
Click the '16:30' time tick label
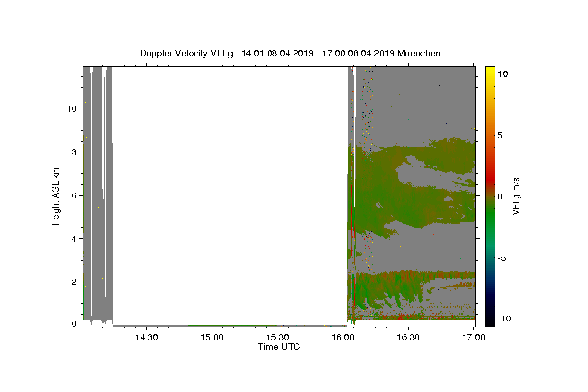click(408, 338)
